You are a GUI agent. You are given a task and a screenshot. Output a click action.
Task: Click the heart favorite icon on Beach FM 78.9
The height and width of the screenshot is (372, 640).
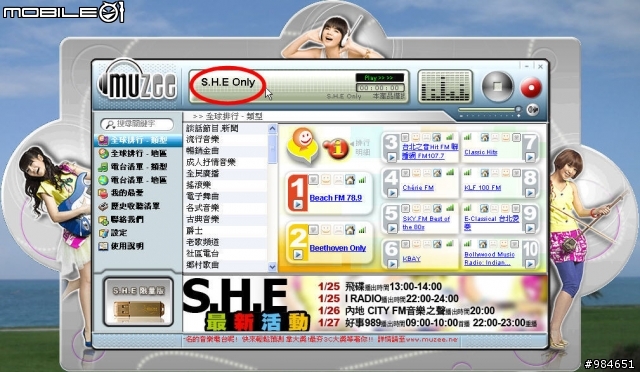(x=313, y=179)
